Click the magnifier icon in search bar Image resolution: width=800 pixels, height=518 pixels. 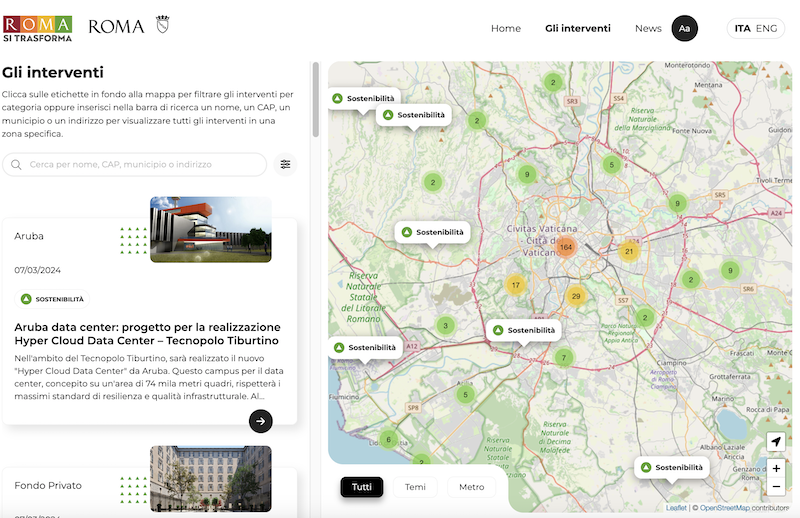pyautogui.click(x=16, y=165)
